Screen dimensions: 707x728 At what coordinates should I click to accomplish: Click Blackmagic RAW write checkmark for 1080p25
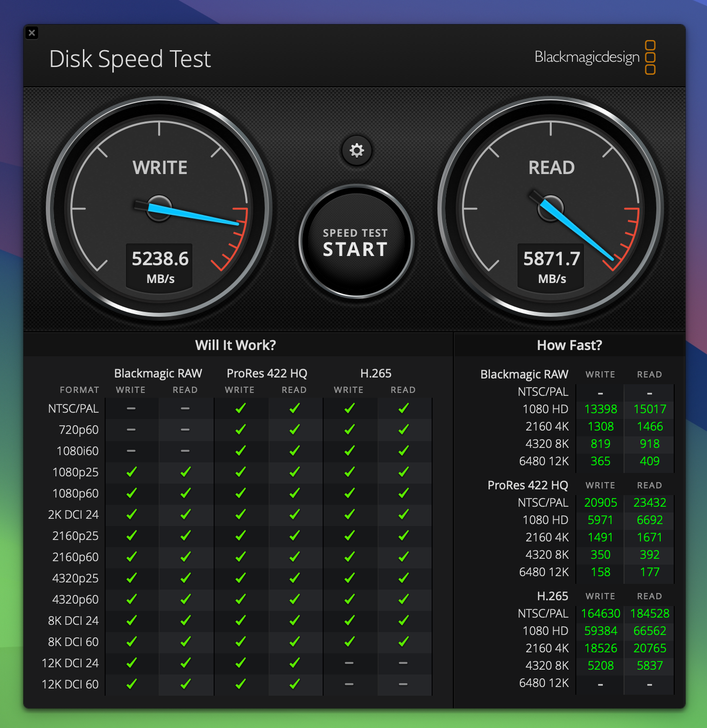131,472
